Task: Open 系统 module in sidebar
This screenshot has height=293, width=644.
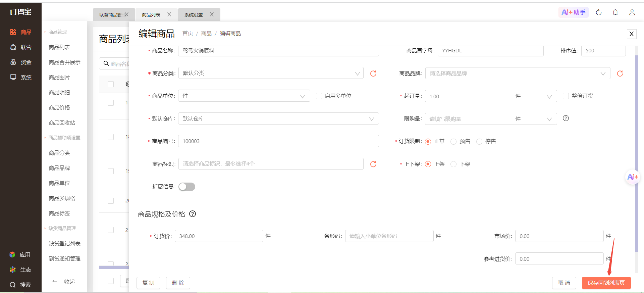Action: tap(20, 77)
